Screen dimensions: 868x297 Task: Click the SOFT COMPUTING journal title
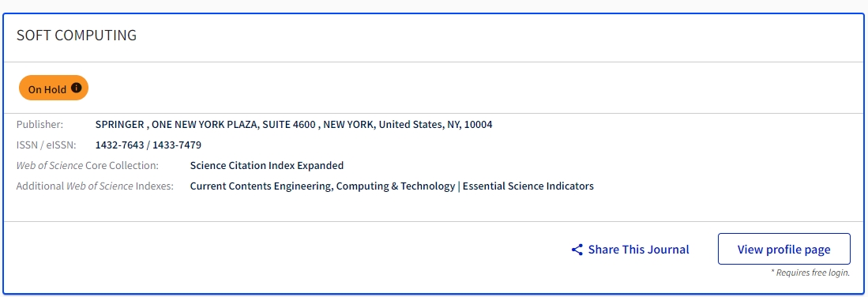pyautogui.click(x=77, y=35)
